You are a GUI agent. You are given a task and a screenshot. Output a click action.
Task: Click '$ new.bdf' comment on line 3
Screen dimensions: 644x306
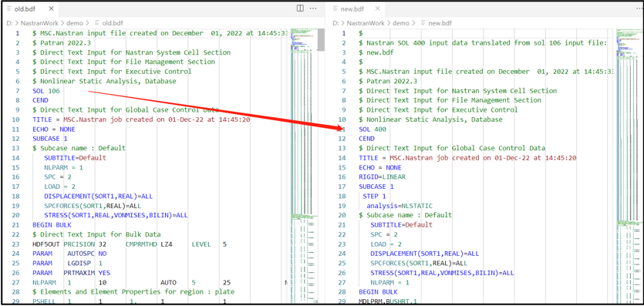376,52
